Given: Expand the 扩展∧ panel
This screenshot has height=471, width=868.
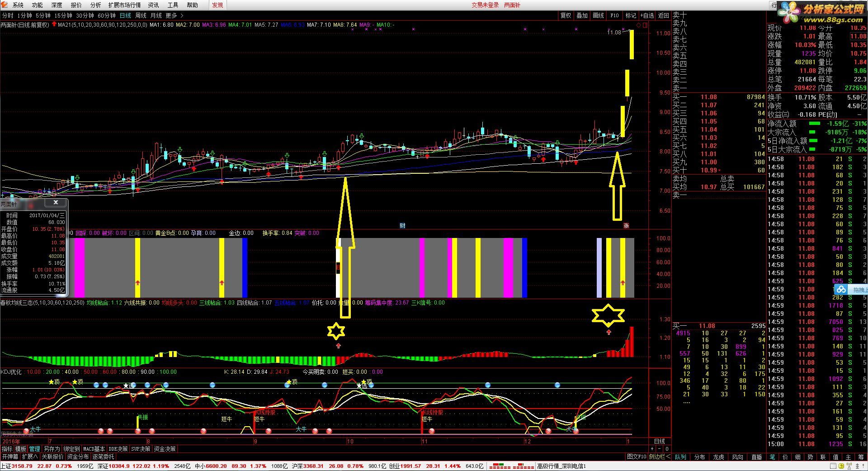Looking at the screenshot, I should tap(30, 457).
